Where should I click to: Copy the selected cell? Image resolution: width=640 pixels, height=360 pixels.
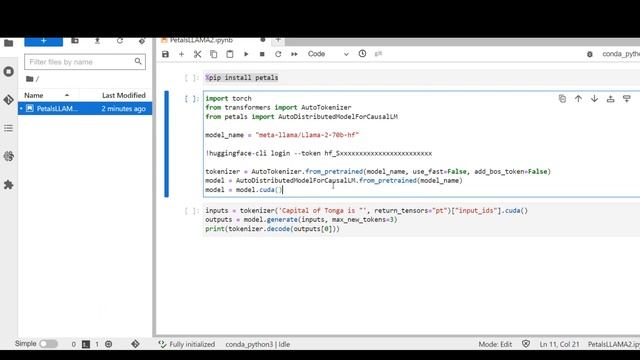pos(213,54)
